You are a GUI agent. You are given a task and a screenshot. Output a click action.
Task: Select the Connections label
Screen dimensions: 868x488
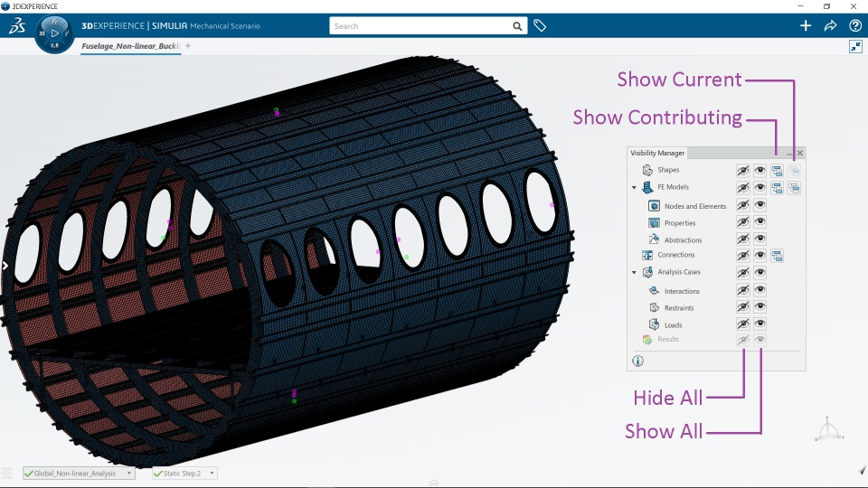click(676, 255)
